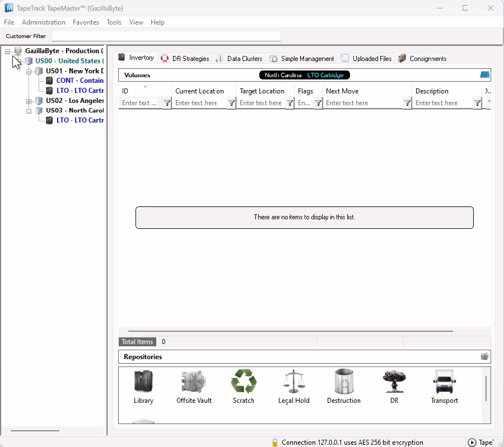
Task: Select the Legal Hold scales icon
Action: click(293, 381)
